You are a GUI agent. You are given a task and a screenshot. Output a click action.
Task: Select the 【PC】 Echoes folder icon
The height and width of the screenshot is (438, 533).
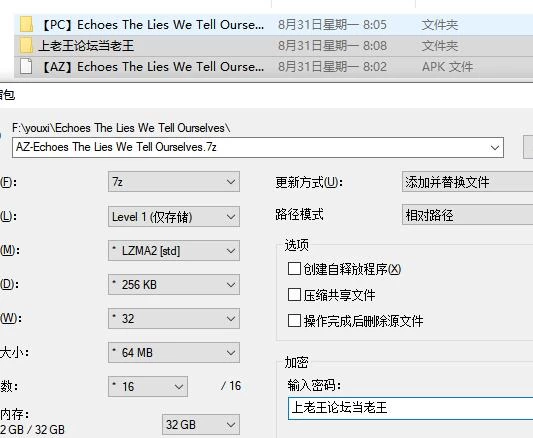coord(26,24)
